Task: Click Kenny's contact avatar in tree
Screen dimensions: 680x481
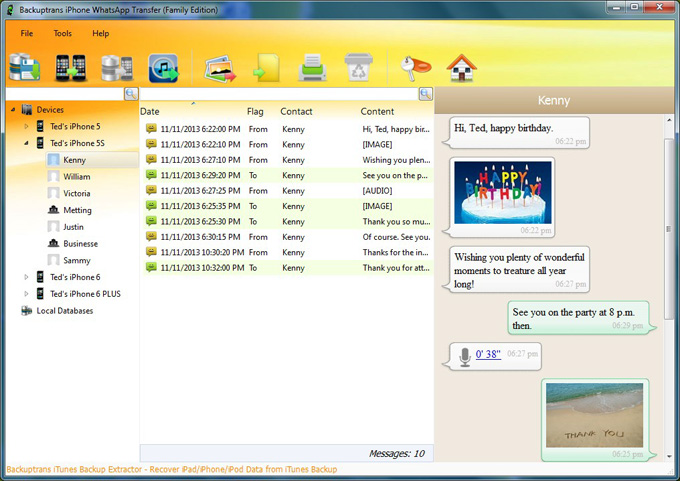Action: (53, 160)
